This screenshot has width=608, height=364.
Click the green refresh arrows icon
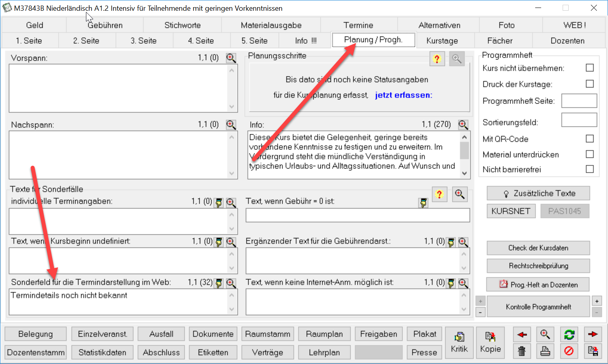(569, 335)
